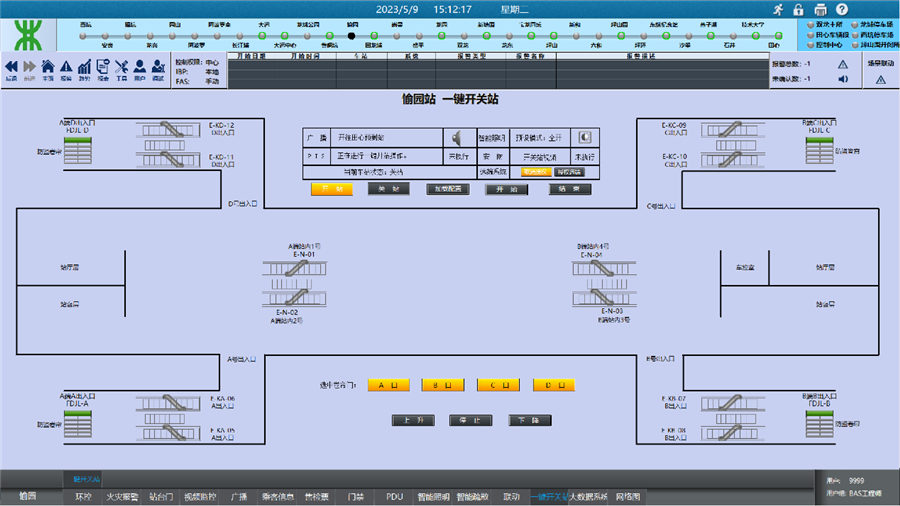Switch to the 智能疏散 tab
The height and width of the screenshot is (506, 900).
pyautogui.click(x=472, y=497)
